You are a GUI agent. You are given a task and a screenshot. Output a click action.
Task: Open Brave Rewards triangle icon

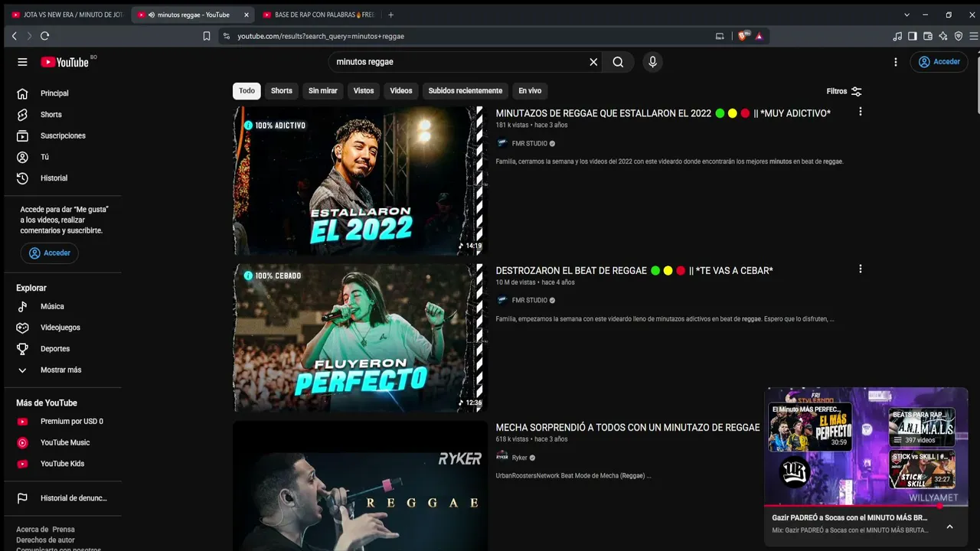pos(759,36)
